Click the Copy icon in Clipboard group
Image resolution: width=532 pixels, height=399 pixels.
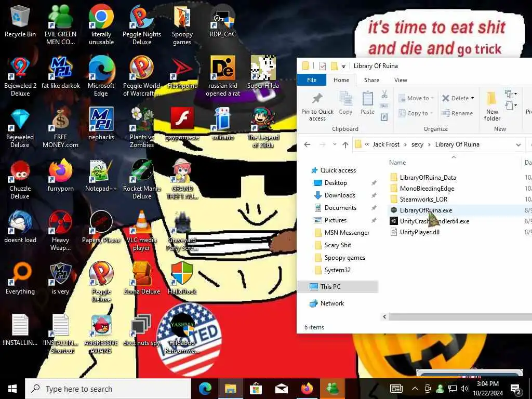pos(345,103)
